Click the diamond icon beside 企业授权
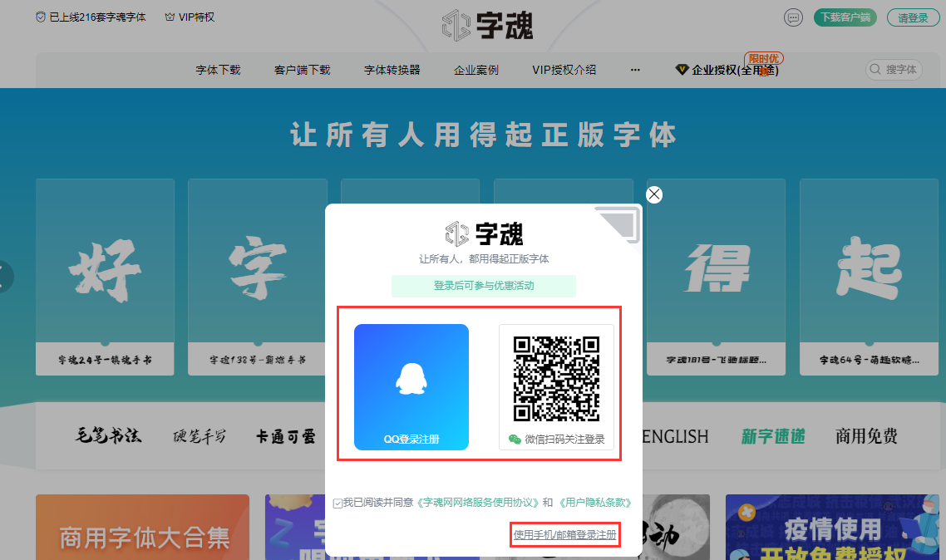The image size is (946, 560). click(x=682, y=70)
